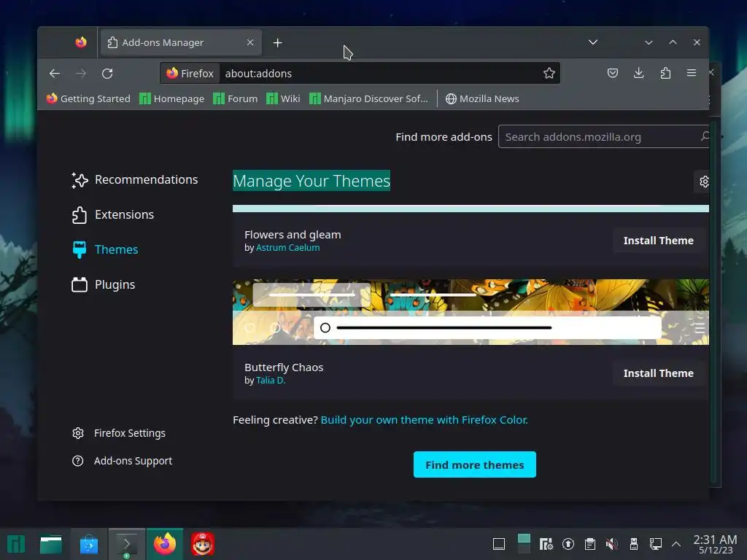Image resolution: width=747 pixels, height=560 pixels.
Task: Open Forum bookmark
Action: pyautogui.click(x=236, y=98)
